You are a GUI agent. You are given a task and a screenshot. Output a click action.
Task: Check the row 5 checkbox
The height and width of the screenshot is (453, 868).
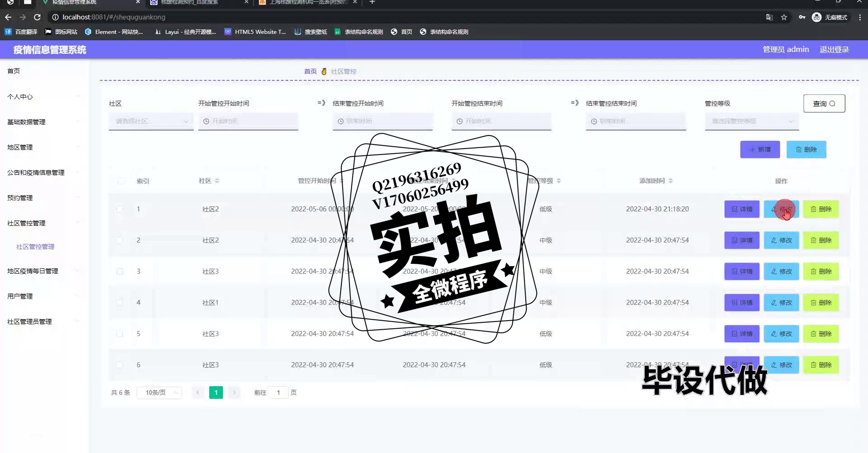tap(120, 334)
